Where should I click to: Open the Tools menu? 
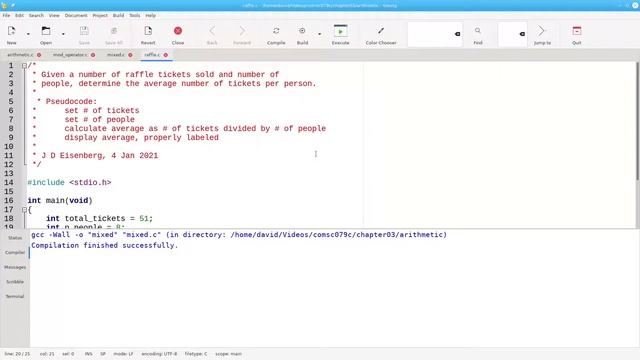point(135,16)
